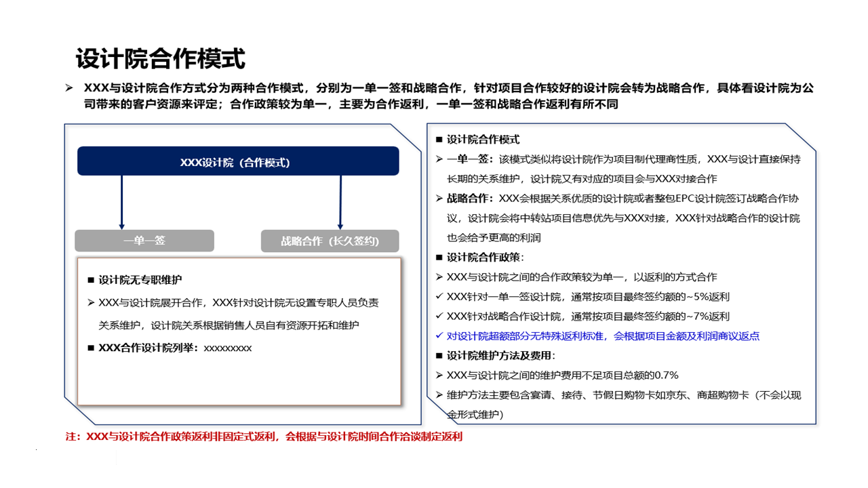This screenshot has height=488, width=868.
Task: Click the slide title 设计院合作模式
Action: (x=160, y=59)
